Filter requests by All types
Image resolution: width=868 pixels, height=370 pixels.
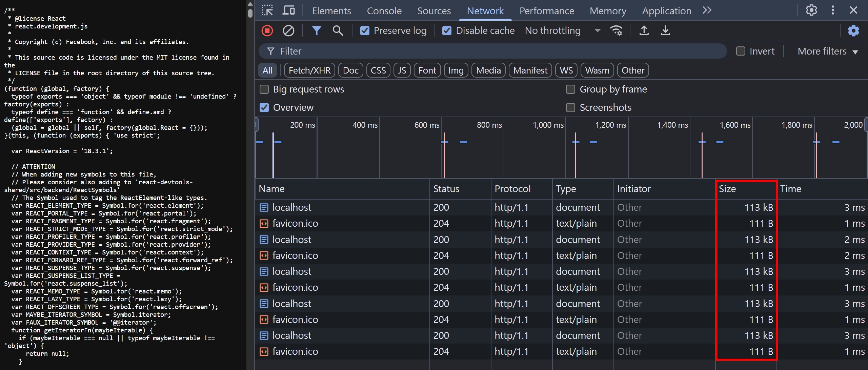point(267,70)
